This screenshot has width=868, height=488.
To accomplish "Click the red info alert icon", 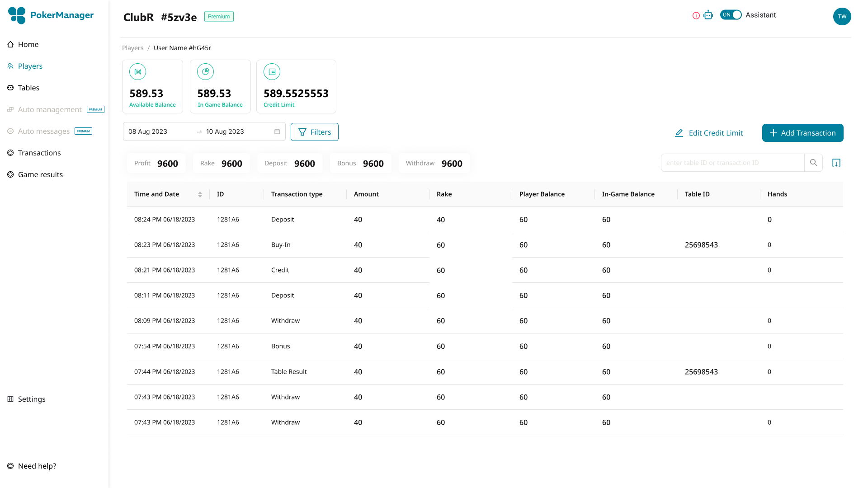I will pos(696,16).
